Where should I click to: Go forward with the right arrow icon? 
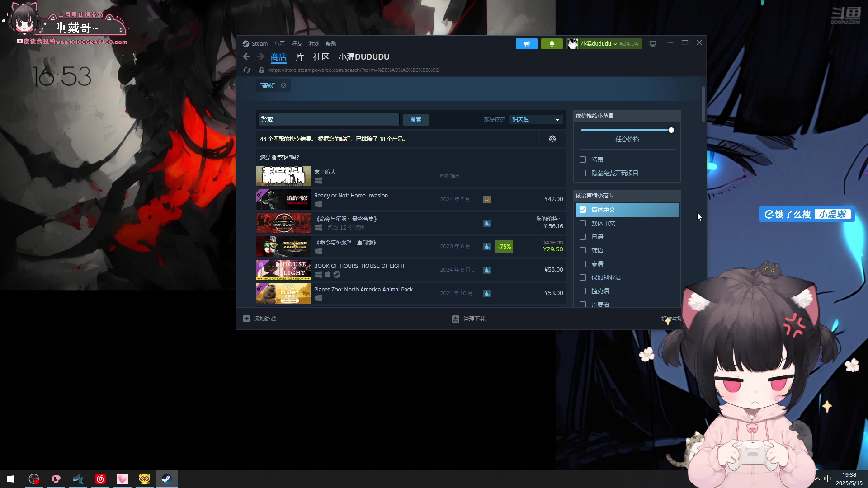point(261,56)
